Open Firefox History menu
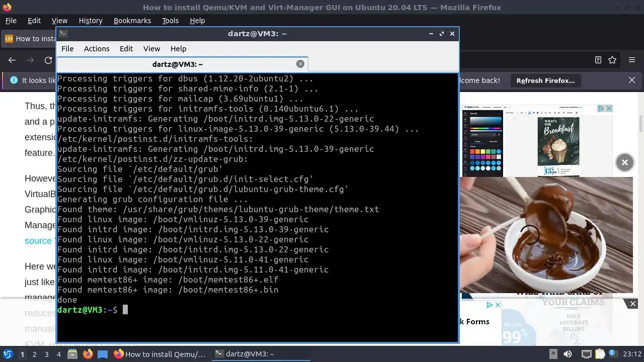Screen dimensions: 644x362 [91, 21]
